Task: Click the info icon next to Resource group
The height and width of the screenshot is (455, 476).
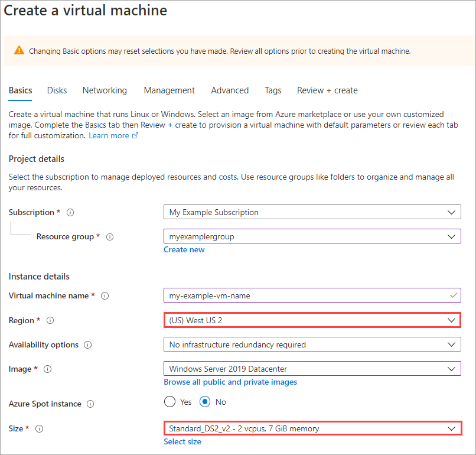Action: click(110, 237)
